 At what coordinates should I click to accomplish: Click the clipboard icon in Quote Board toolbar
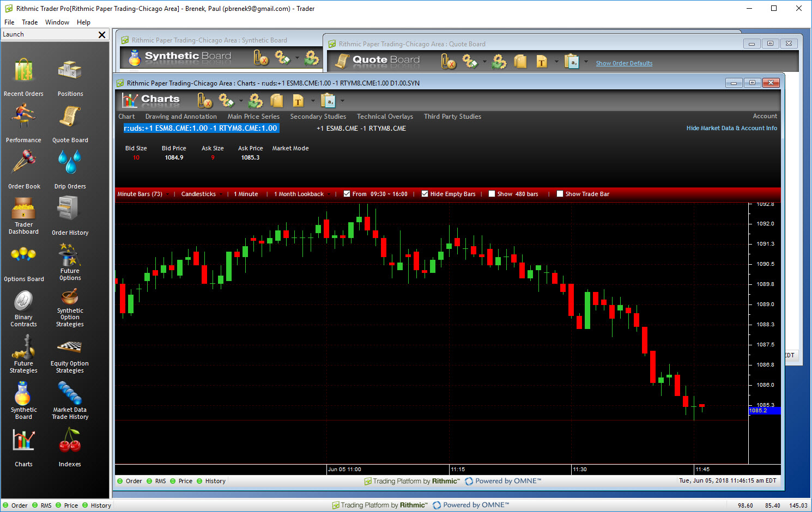click(572, 62)
